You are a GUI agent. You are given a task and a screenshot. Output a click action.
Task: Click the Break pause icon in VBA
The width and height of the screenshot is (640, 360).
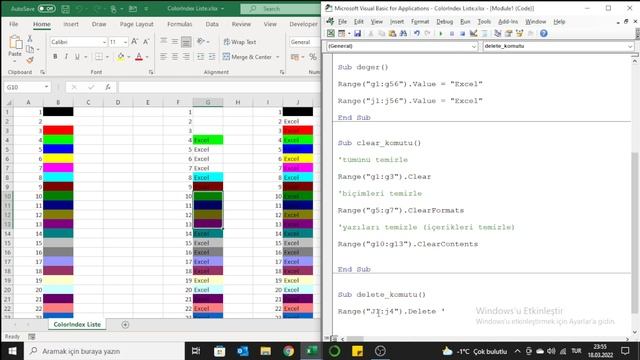(x=451, y=33)
